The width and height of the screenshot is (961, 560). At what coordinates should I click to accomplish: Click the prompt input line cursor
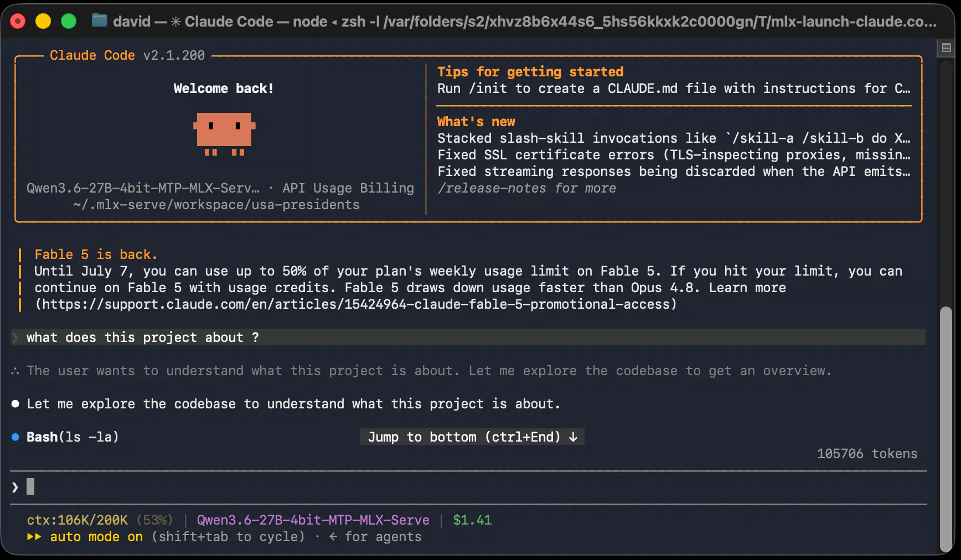click(x=30, y=486)
